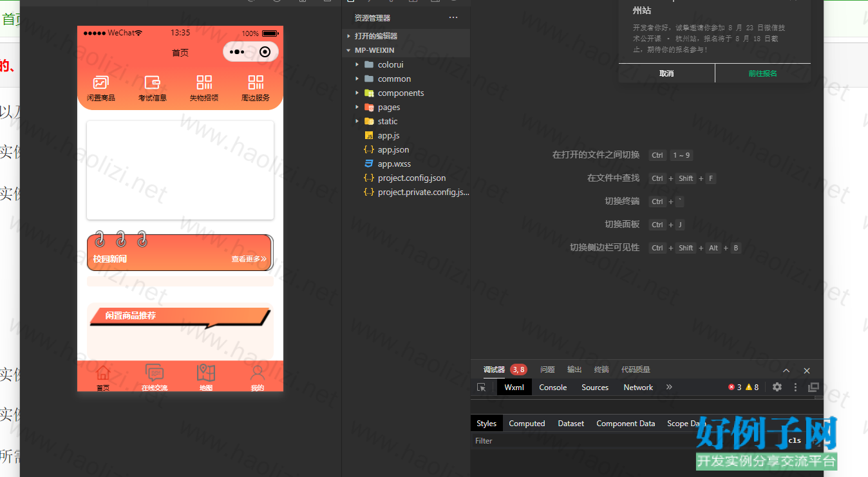Viewport: 868px width, 477px height.
Task: Tap the 闲置商品 icon in simulator
Action: click(101, 83)
